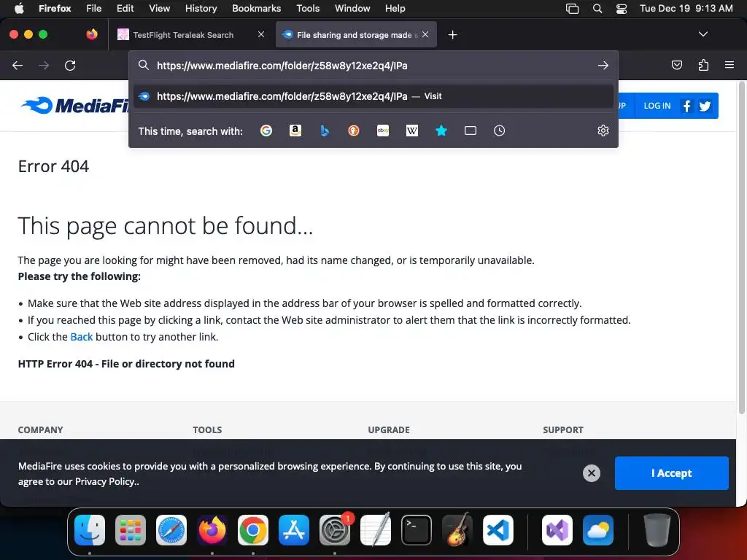
Task: Search this time with eBay icon
Action: click(x=383, y=131)
